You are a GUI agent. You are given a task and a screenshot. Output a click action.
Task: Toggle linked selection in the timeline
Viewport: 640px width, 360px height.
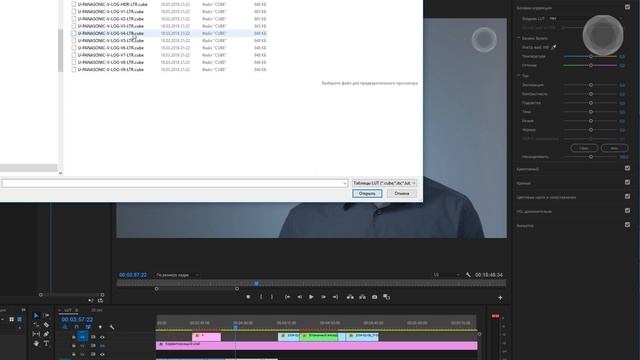click(88, 327)
